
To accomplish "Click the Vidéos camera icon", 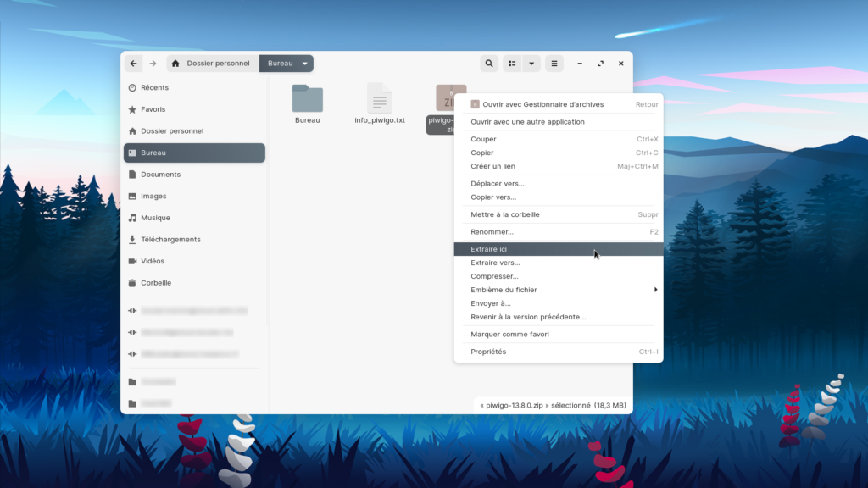I will click(132, 261).
